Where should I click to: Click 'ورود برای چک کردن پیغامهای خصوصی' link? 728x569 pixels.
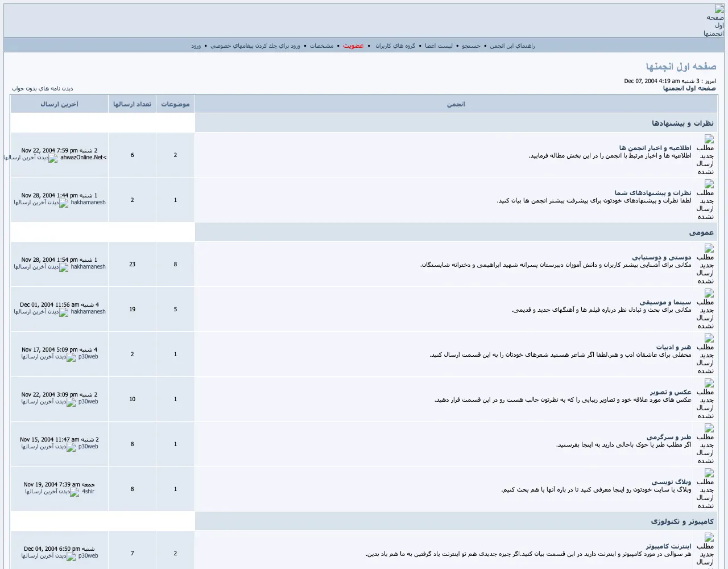click(x=255, y=46)
